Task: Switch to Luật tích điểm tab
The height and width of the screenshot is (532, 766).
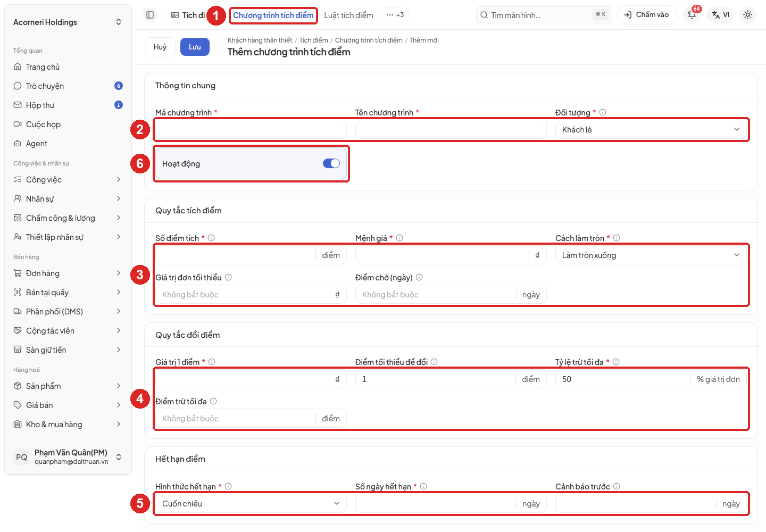Action: coord(348,15)
